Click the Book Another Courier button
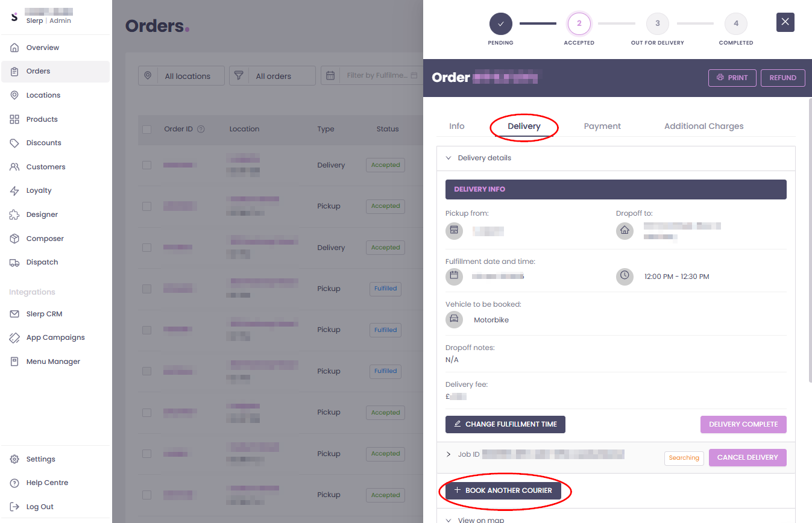 503,490
